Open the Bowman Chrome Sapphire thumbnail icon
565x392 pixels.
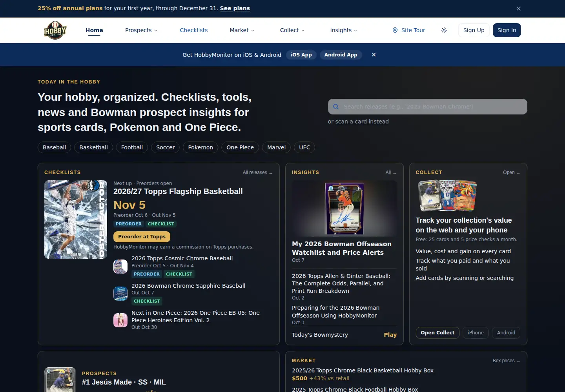120,294
